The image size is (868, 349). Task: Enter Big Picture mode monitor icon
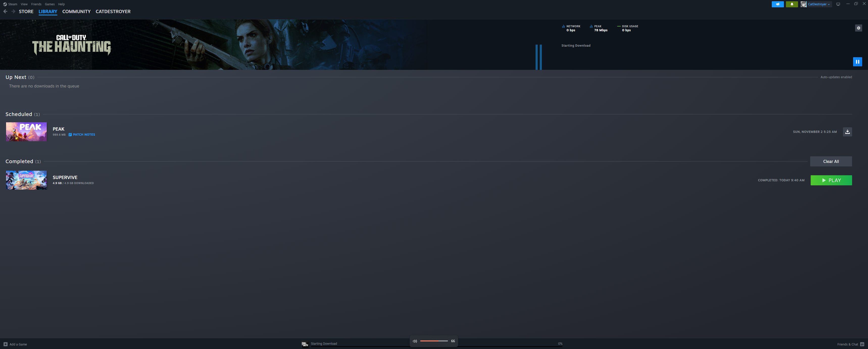pyautogui.click(x=838, y=4)
